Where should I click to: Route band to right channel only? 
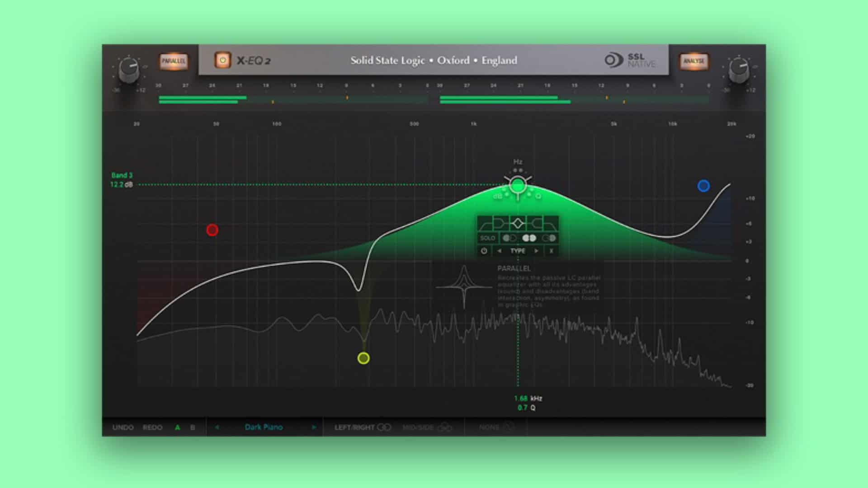pyautogui.click(x=549, y=238)
